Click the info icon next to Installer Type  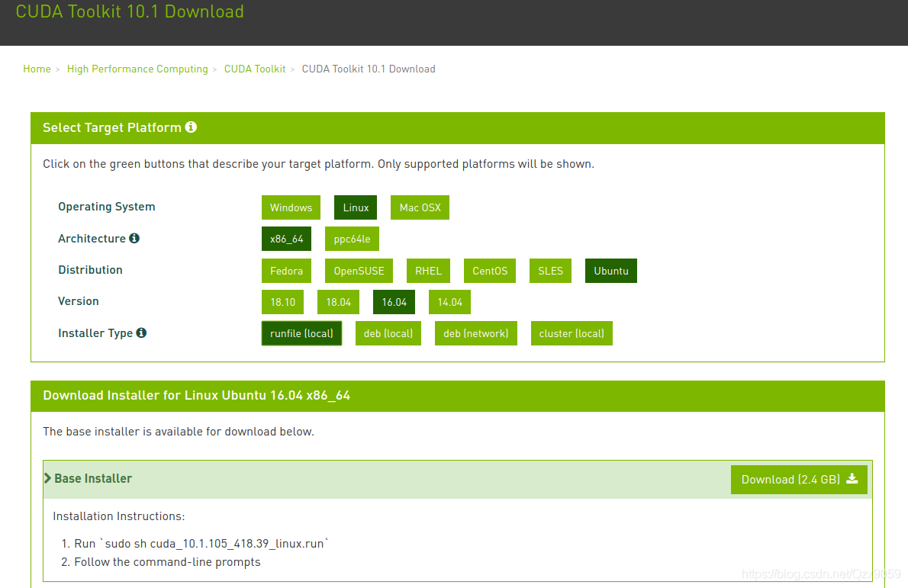(141, 333)
